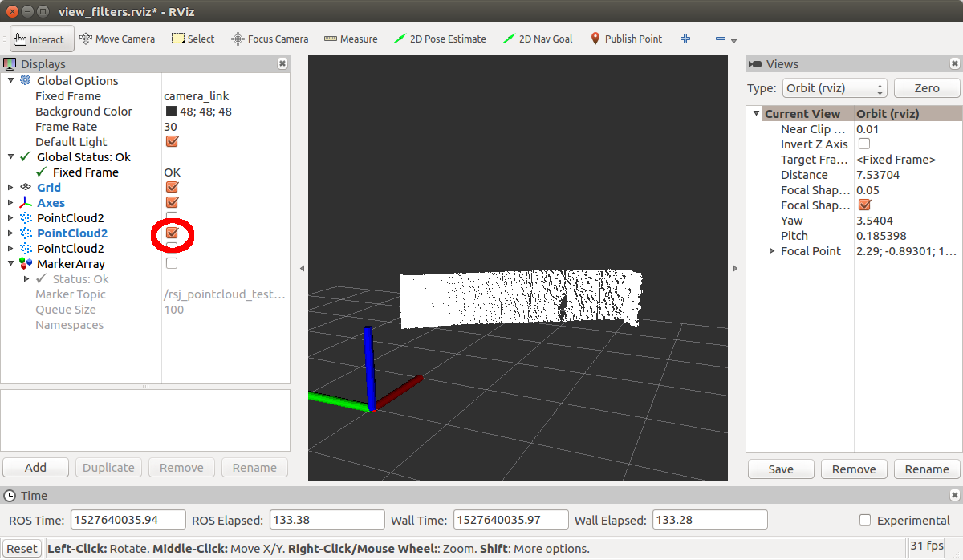Click the Wall Time field

point(510,520)
